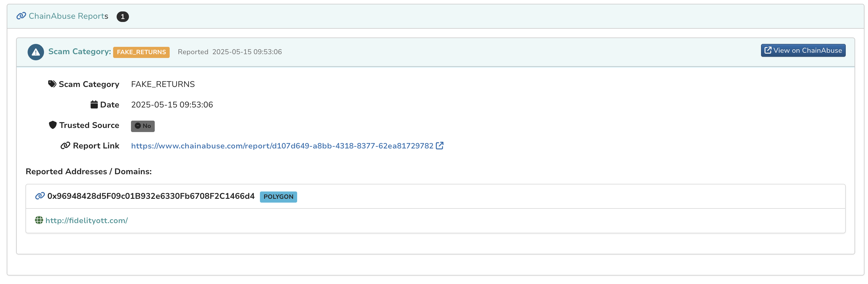
Task: Click the globe icon beside fidelityott.com
Action: click(39, 220)
